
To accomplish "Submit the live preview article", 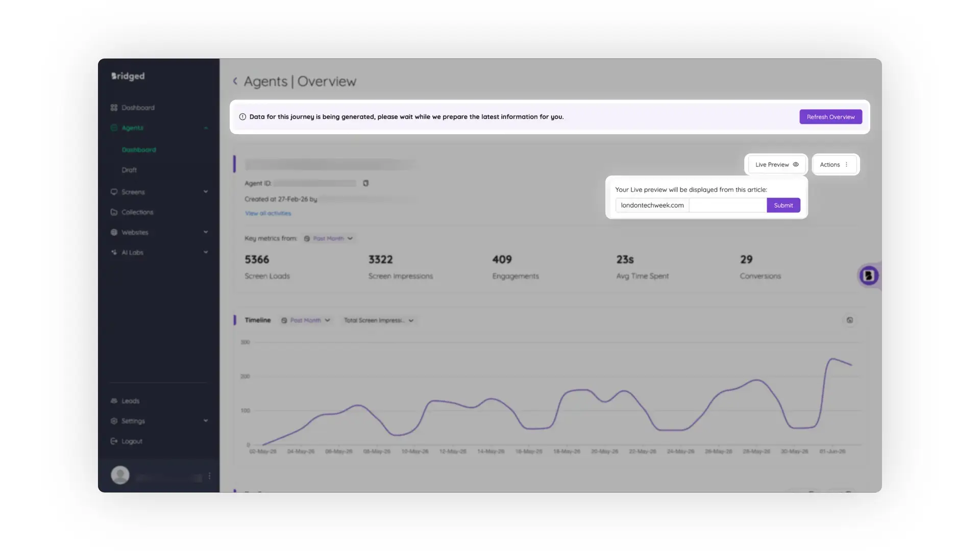I will click(x=783, y=205).
